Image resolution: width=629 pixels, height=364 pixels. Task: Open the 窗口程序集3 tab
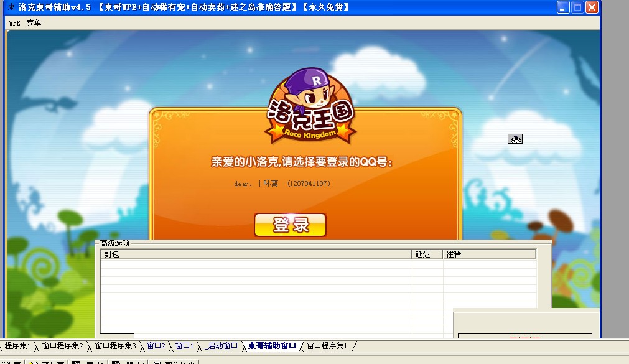(x=116, y=346)
